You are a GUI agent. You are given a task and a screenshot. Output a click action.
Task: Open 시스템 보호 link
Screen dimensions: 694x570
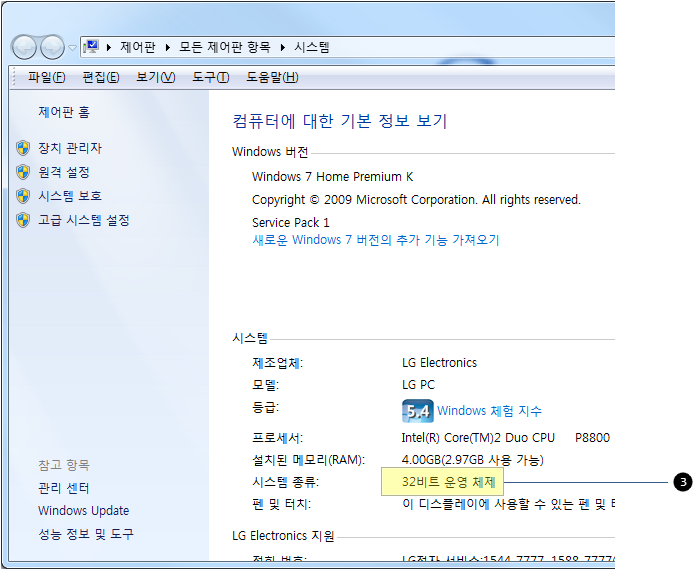70,196
